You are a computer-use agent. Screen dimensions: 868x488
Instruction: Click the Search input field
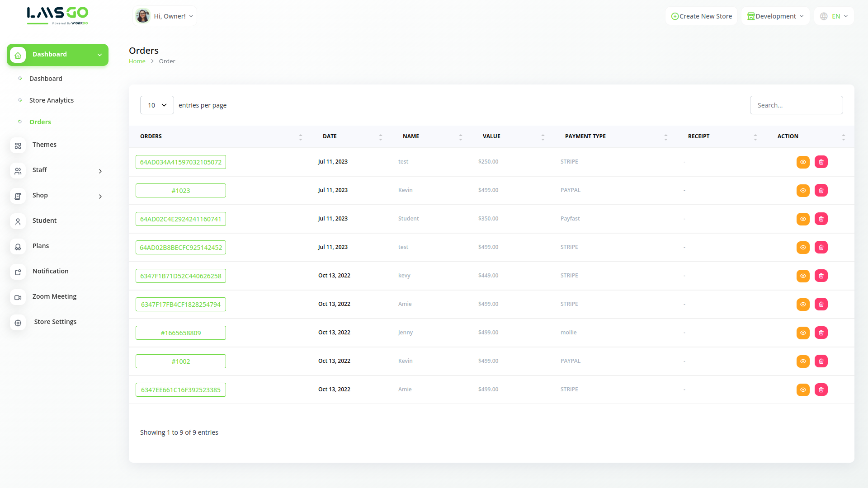[796, 105]
